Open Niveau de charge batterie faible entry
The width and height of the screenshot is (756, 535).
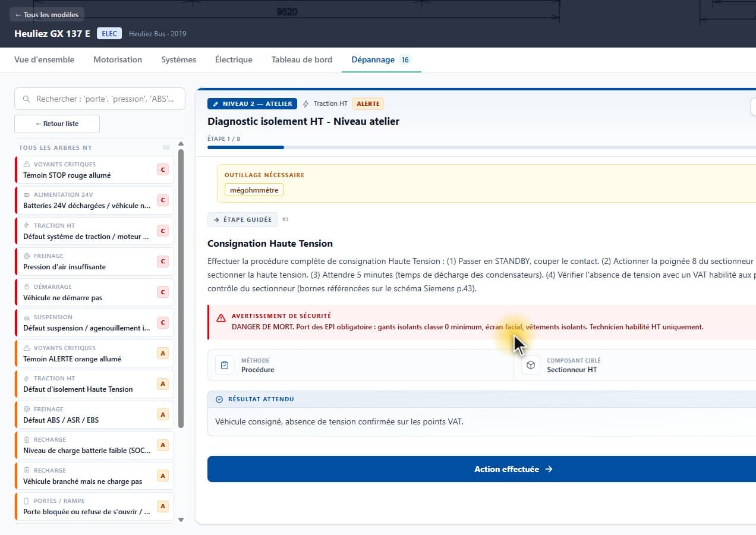(x=94, y=445)
